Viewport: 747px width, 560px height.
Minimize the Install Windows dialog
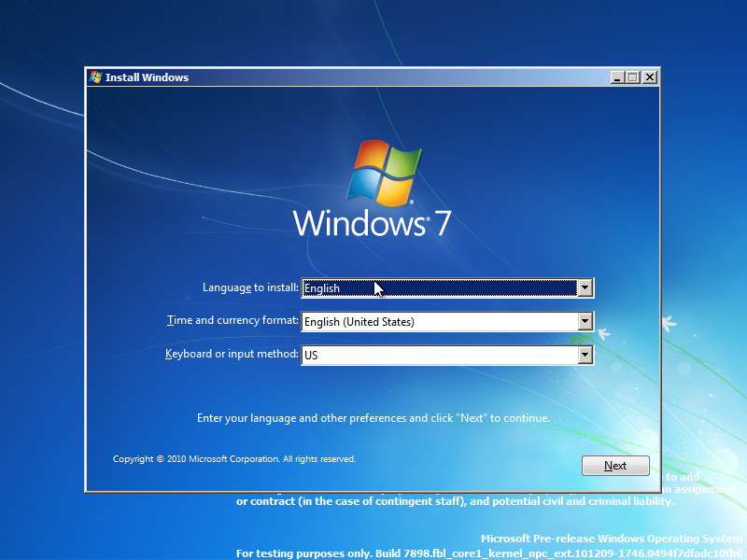(x=617, y=77)
